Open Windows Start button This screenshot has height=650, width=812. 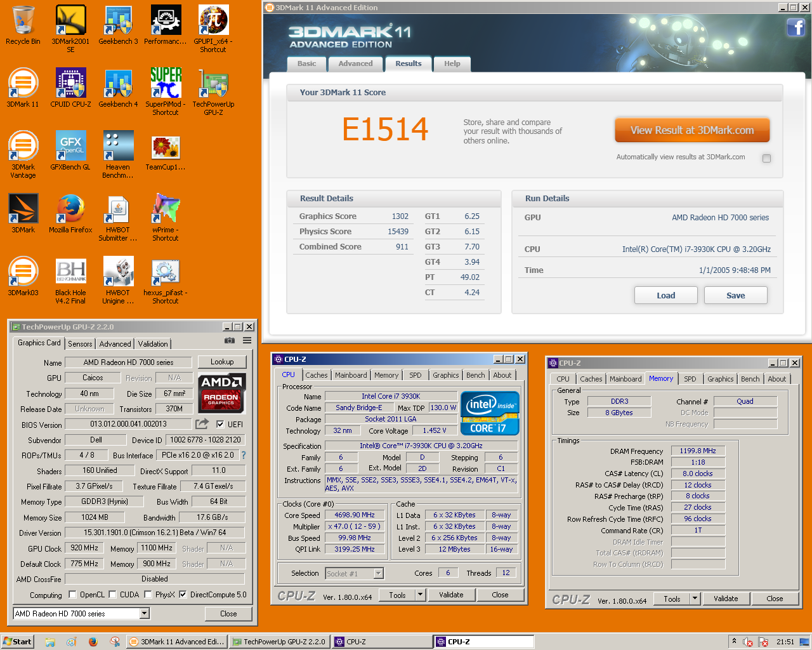tap(17, 642)
